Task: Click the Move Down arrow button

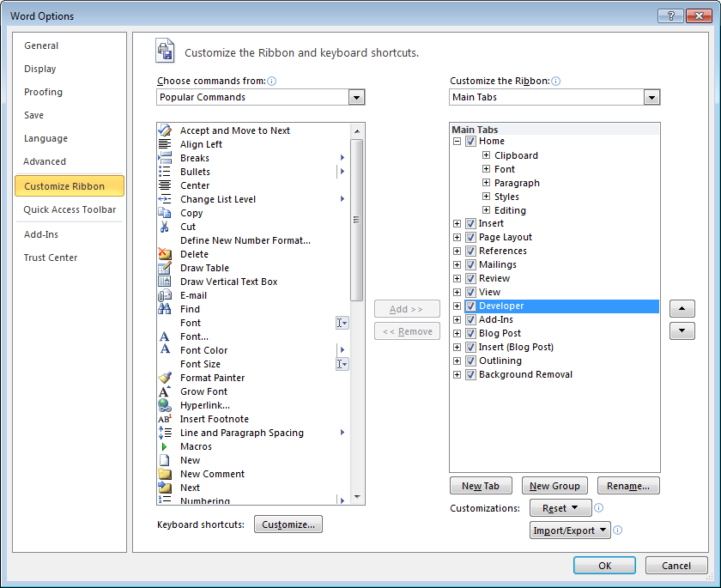Action: pyautogui.click(x=682, y=330)
